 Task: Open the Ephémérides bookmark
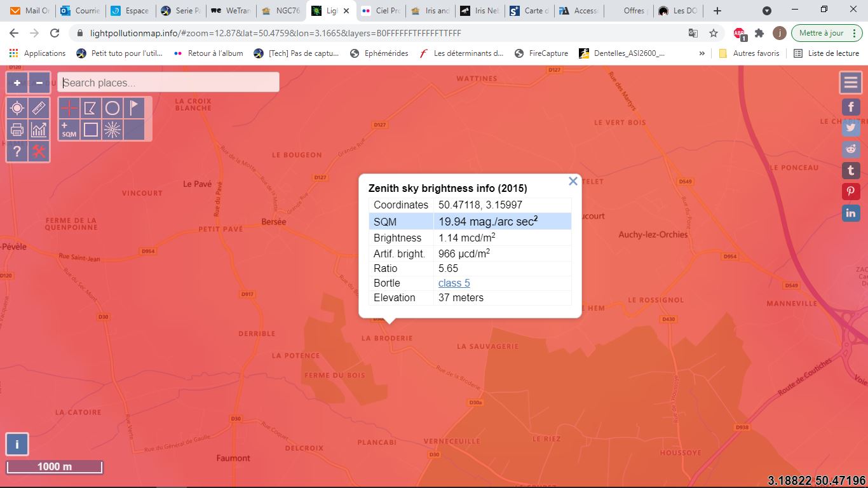[x=379, y=53]
